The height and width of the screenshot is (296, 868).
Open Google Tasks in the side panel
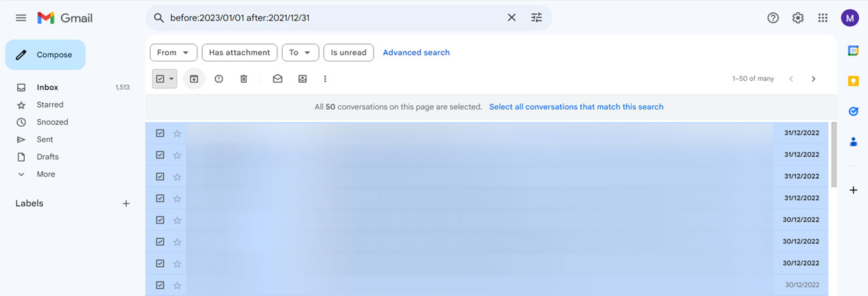click(853, 112)
